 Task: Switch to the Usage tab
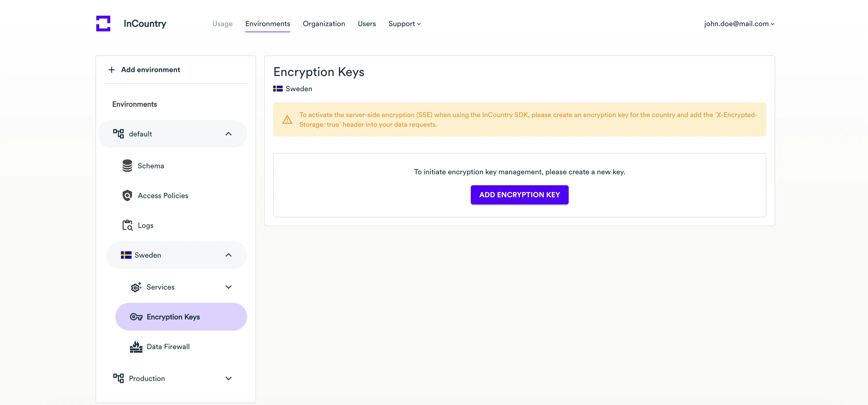click(x=222, y=24)
